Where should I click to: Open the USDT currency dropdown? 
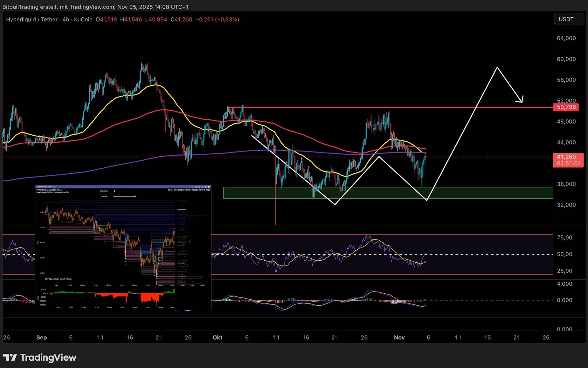(569, 19)
